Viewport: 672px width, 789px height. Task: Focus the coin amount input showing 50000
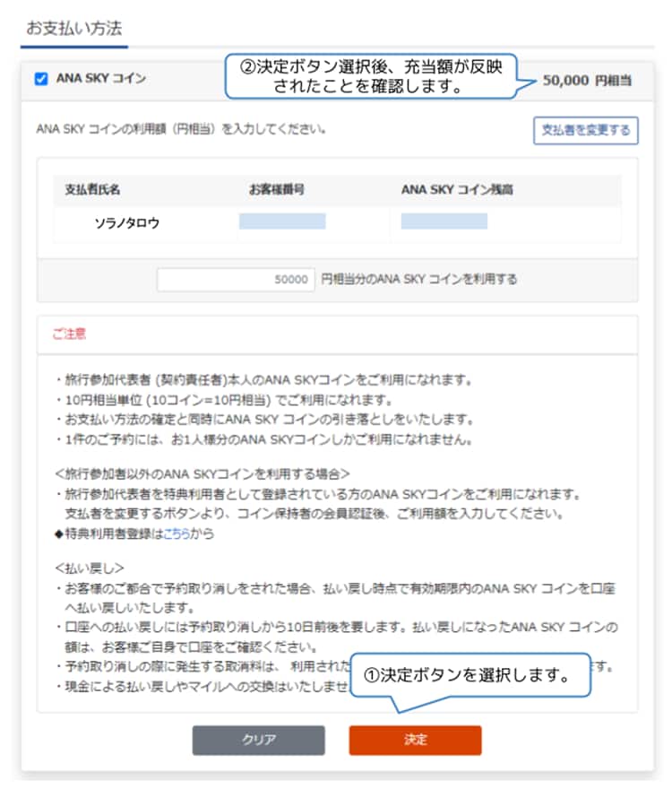coord(237,279)
